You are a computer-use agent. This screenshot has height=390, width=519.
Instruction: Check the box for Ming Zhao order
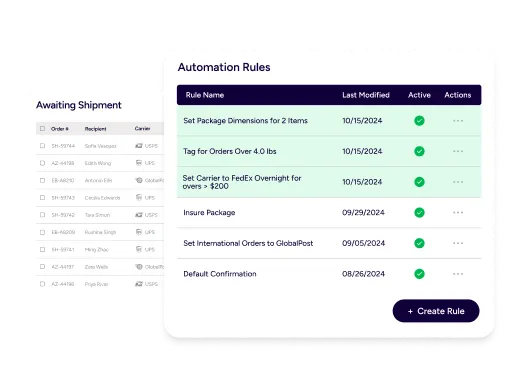42,249
